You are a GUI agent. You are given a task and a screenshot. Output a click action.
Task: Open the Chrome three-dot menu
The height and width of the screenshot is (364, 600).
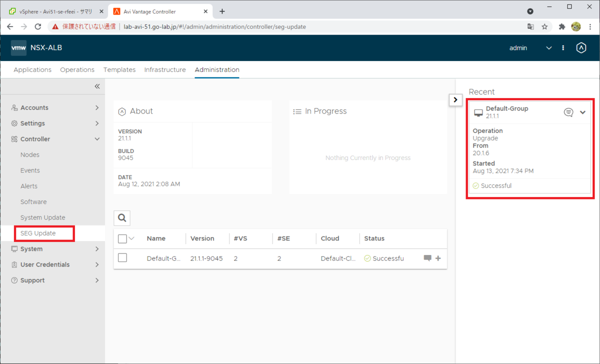point(590,26)
